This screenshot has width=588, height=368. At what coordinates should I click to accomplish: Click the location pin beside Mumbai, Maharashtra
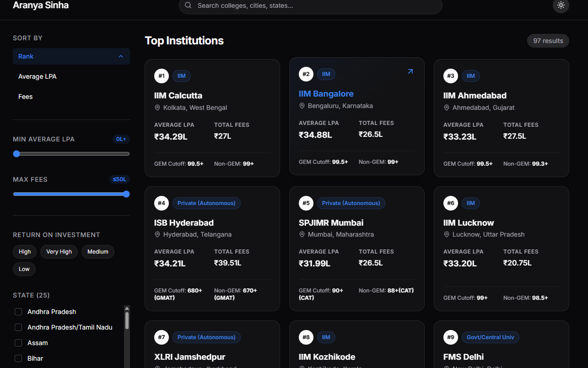(302, 234)
